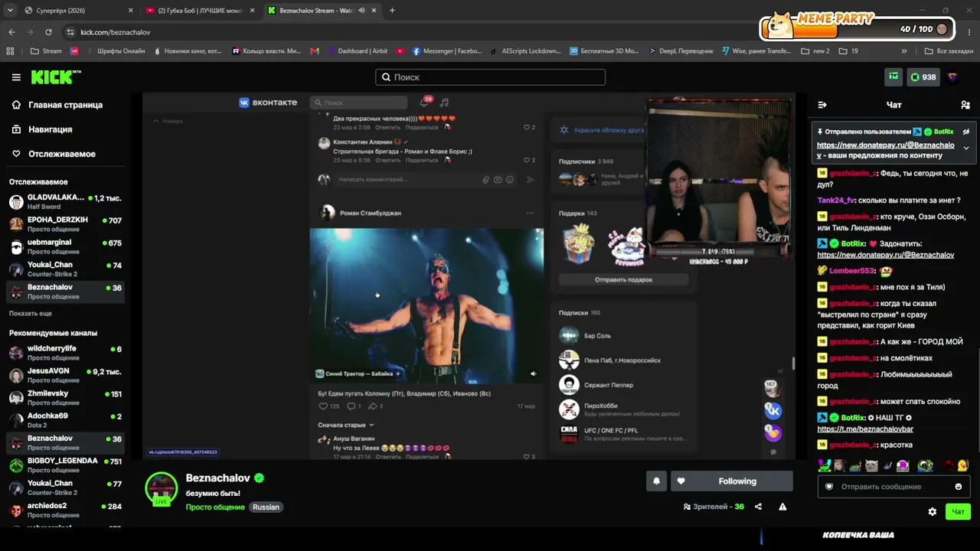Toggle the Following button for Beznachalov
980x551 pixels.
[x=732, y=481]
